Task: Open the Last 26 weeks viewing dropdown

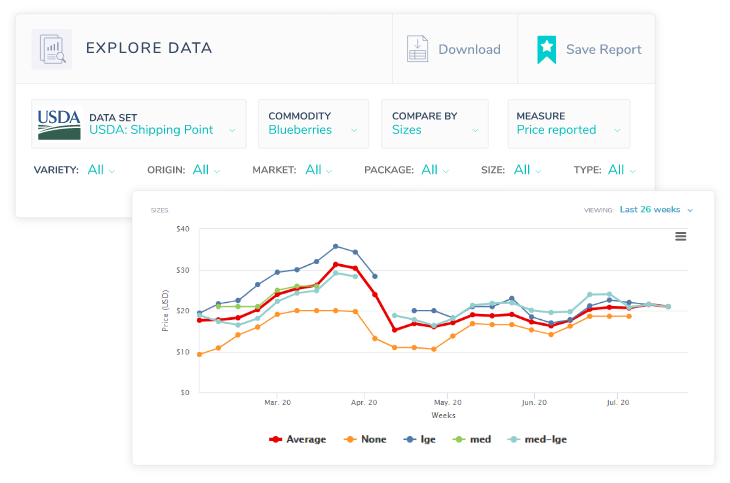Action: pos(655,210)
